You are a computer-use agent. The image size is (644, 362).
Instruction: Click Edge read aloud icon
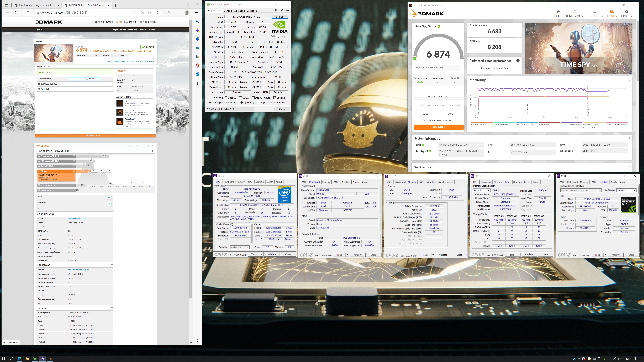tap(135, 13)
